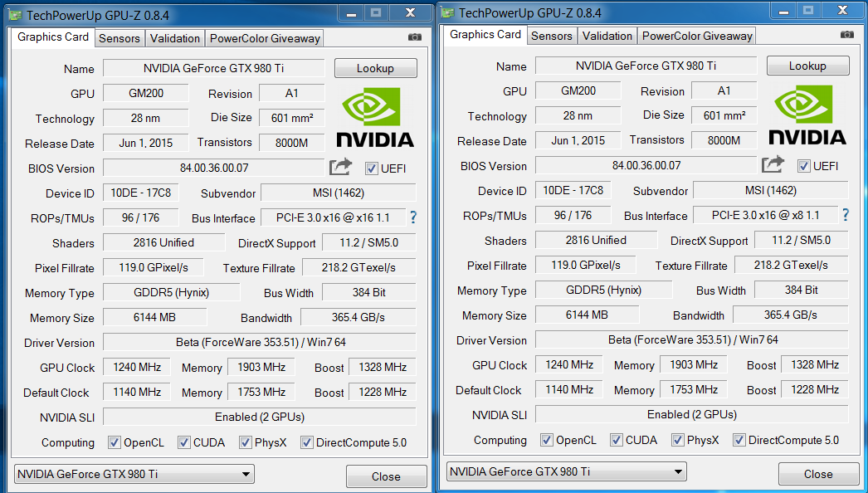This screenshot has width=868, height=493.
Task: Toggle OpenCL checkbox in right window
Action: (x=547, y=440)
